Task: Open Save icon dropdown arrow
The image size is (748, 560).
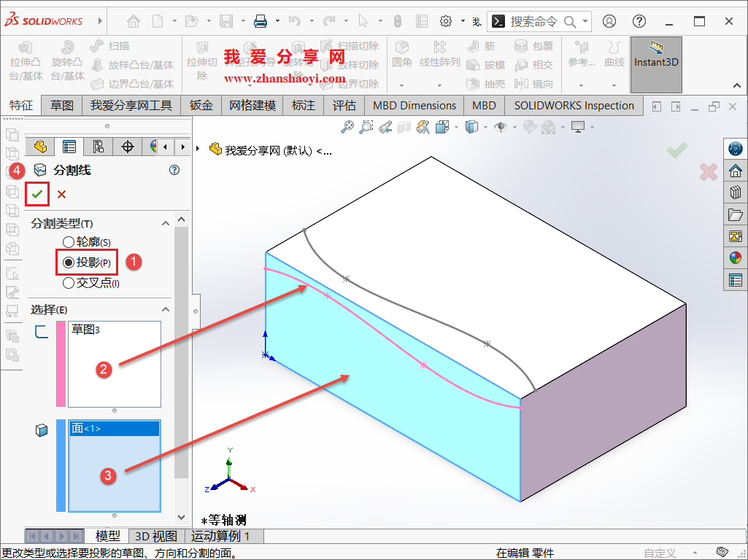Action: click(243, 21)
